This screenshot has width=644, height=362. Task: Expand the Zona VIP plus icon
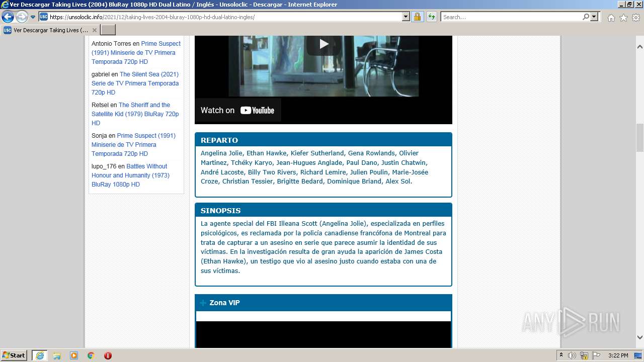(x=203, y=303)
